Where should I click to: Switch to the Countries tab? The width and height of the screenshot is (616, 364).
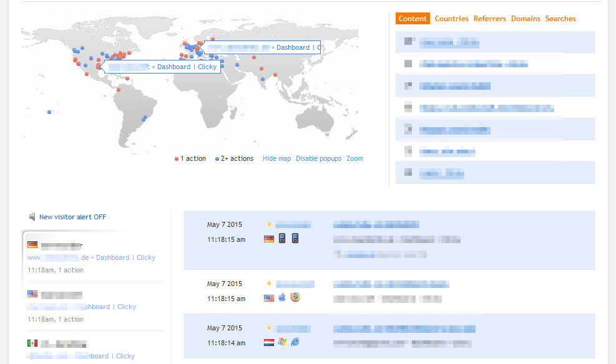coord(451,19)
